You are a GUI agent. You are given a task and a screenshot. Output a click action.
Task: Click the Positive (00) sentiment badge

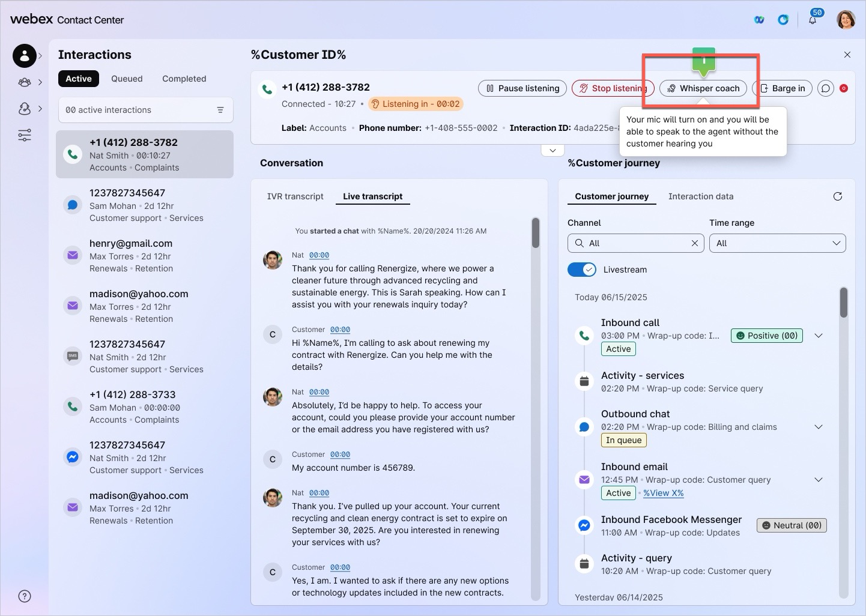(x=767, y=336)
